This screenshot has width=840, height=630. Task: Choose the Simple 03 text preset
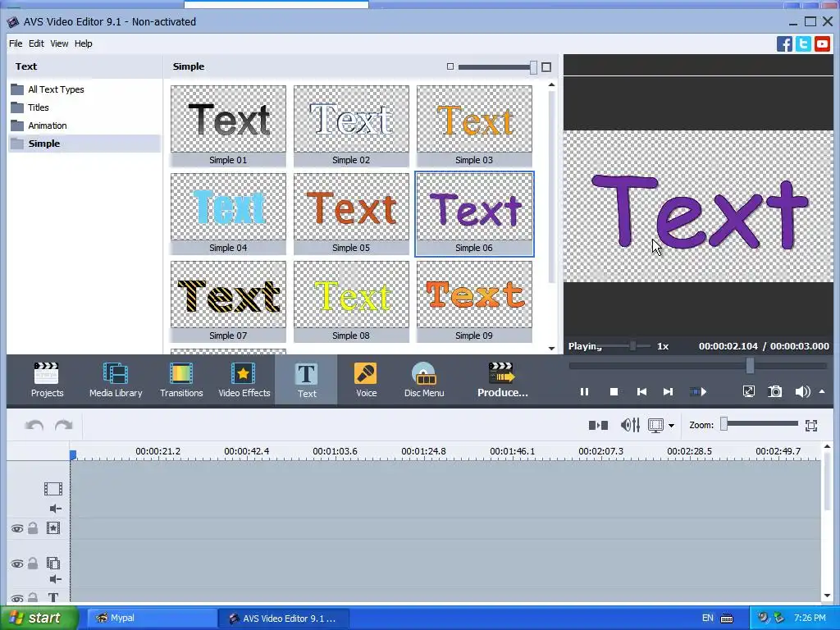(x=475, y=126)
